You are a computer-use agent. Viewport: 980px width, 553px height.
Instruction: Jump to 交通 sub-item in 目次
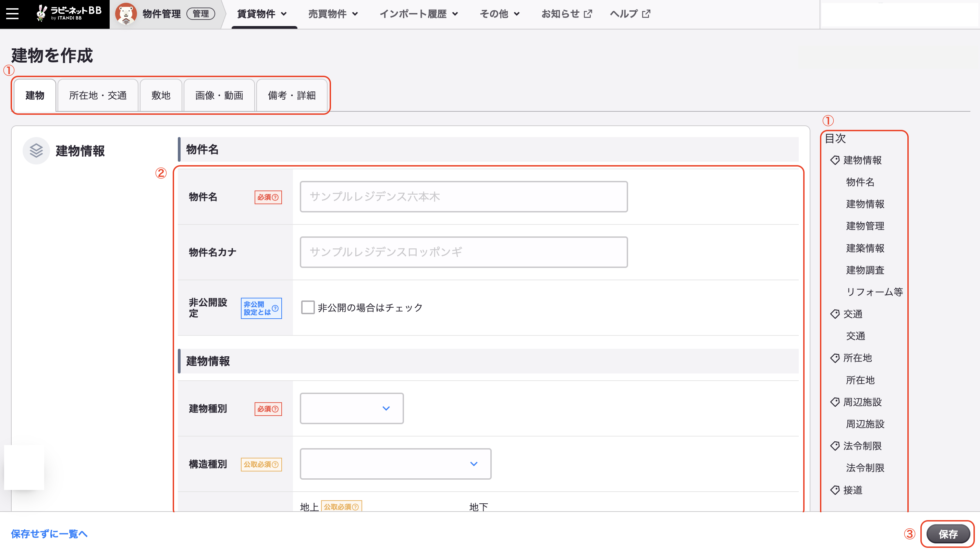(855, 336)
